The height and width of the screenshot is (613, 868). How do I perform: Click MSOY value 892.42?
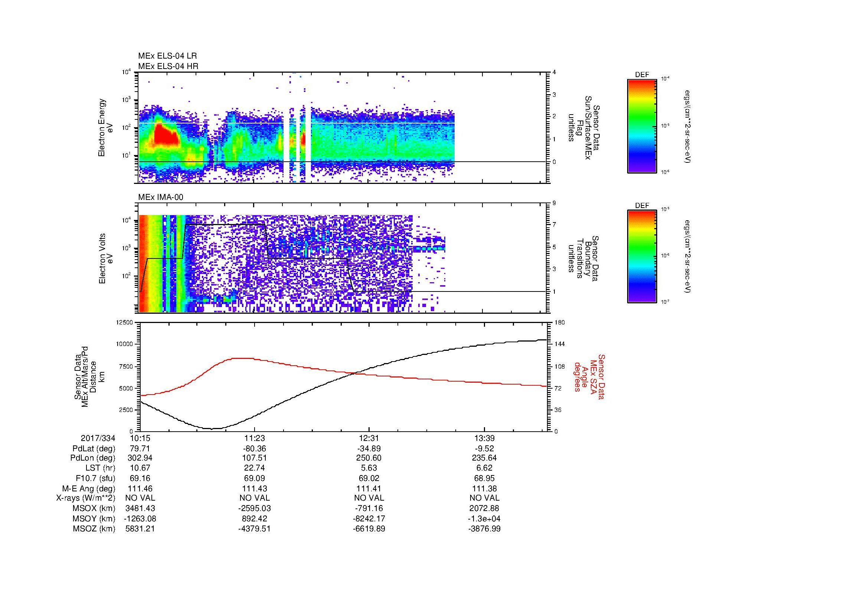255,518
